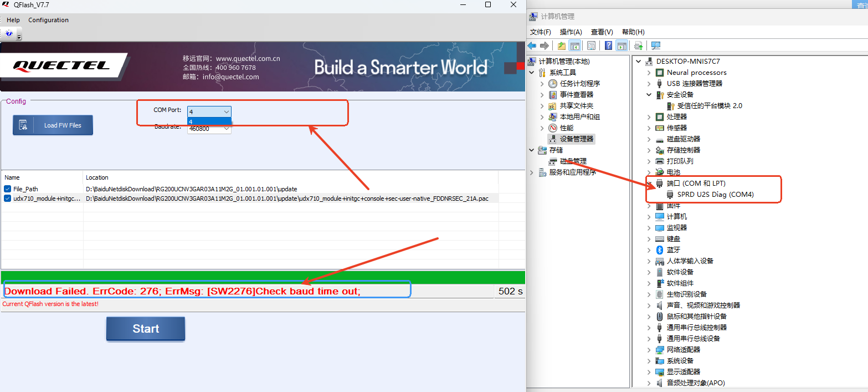
Task: Click the green download progress bar
Action: pos(263,277)
